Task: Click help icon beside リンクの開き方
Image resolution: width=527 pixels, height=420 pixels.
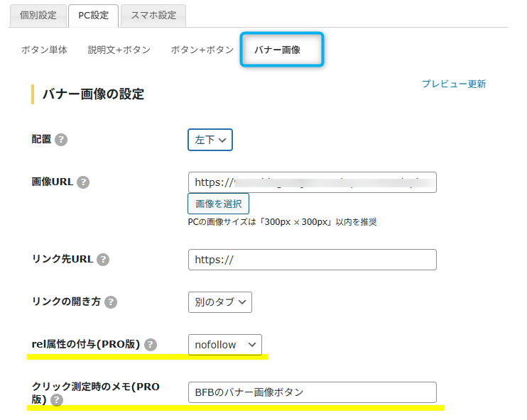Action: point(111,302)
